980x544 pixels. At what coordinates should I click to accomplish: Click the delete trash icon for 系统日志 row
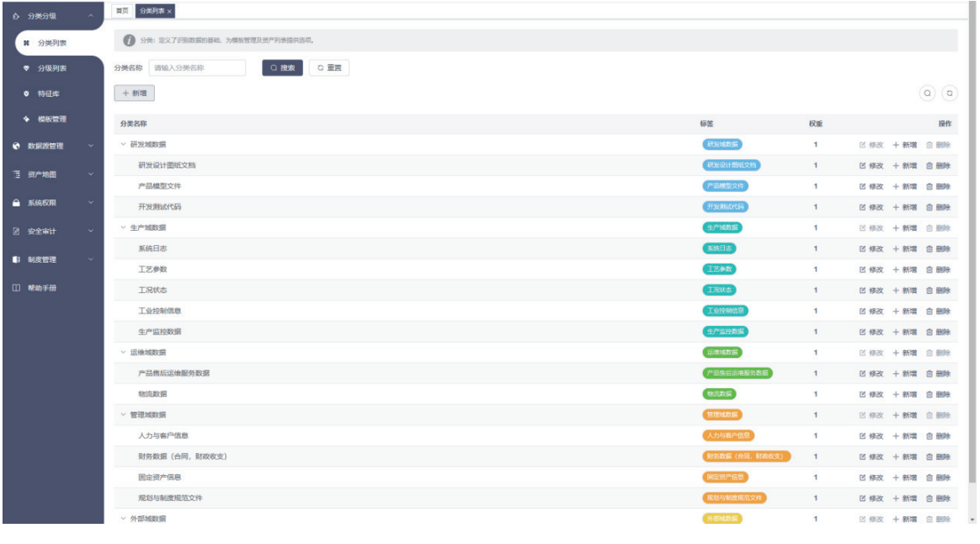pos(929,249)
